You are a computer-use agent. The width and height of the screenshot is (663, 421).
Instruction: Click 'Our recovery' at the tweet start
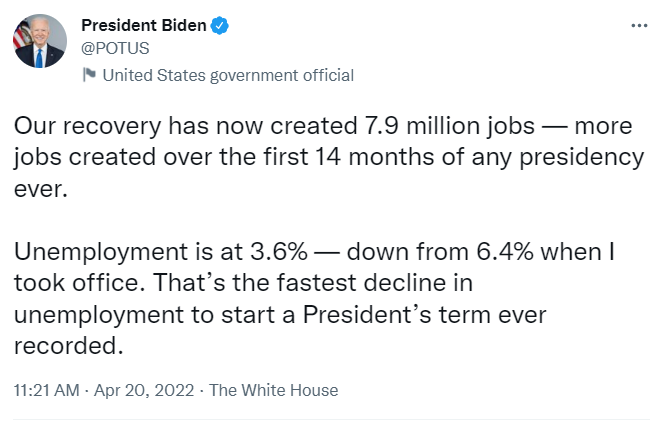click(88, 126)
